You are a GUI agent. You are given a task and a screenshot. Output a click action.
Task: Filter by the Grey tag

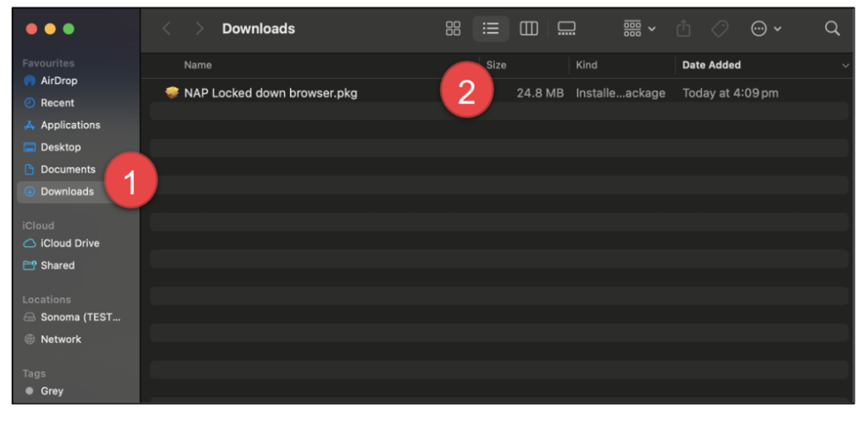(x=52, y=391)
